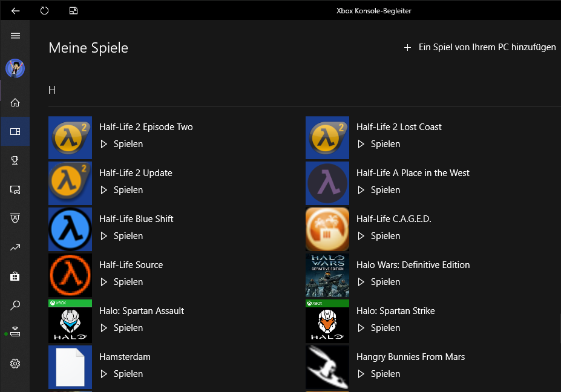Open the Achievements trophy icon
561x392 pixels.
[15, 160]
